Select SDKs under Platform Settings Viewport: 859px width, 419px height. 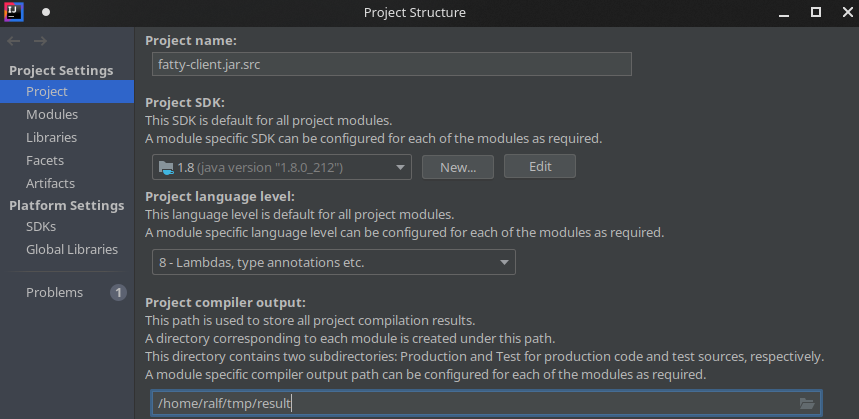point(41,226)
